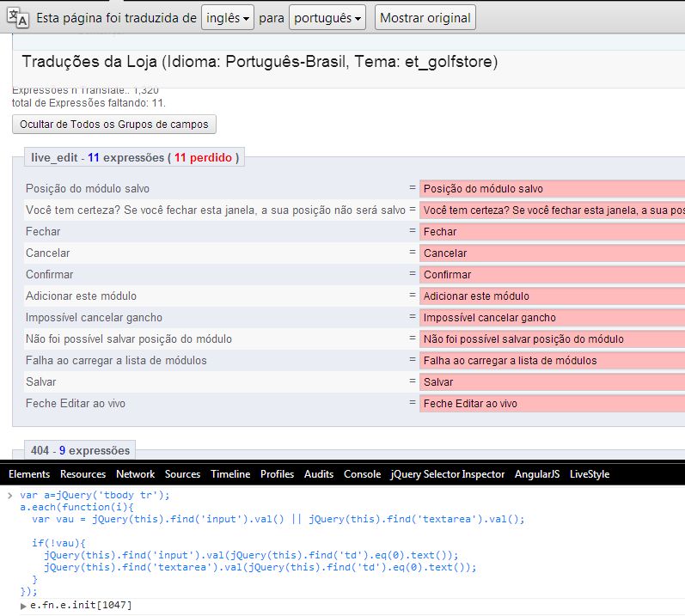The width and height of the screenshot is (685, 616).
Task: Click 'Não foi possível salvar posição do módulo' label
Action: tap(128, 338)
